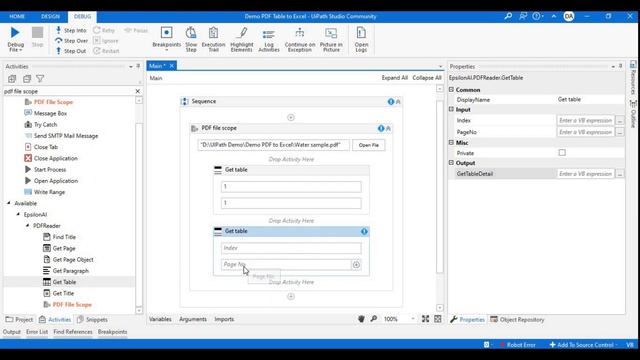Collapse the PDFReader tree node
The width and height of the screenshot is (640, 360).
point(27,225)
